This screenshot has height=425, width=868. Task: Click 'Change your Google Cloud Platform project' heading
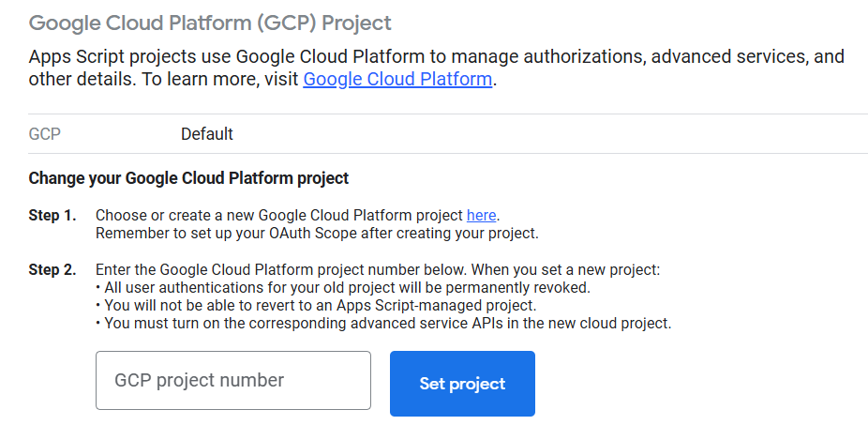coord(188,178)
